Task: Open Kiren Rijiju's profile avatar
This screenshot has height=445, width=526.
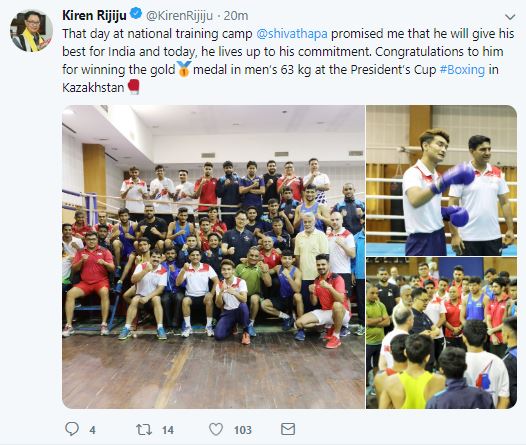Action: pyautogui.click(x=32, y=31)
